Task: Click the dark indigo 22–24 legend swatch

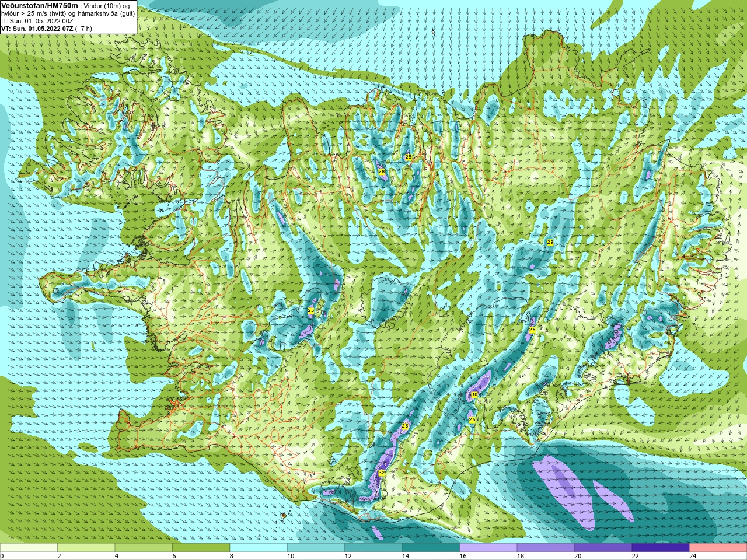Action: [x=661, y=547]
